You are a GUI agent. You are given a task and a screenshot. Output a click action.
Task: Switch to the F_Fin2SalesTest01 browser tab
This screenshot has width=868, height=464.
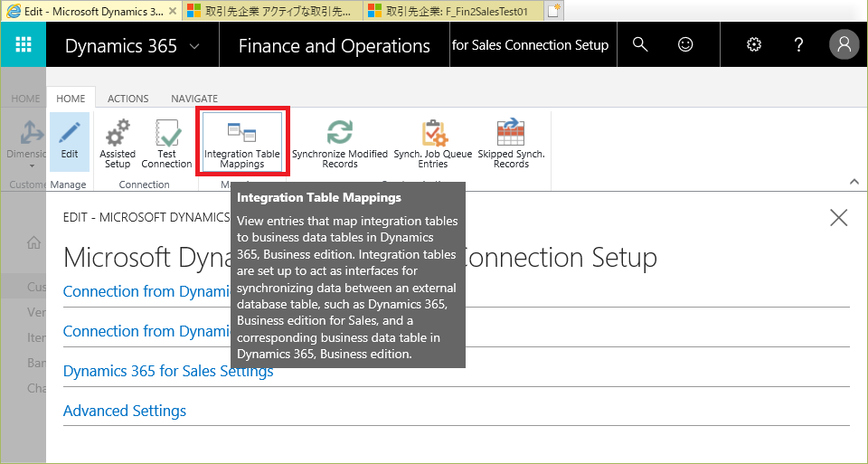point(453,11)
